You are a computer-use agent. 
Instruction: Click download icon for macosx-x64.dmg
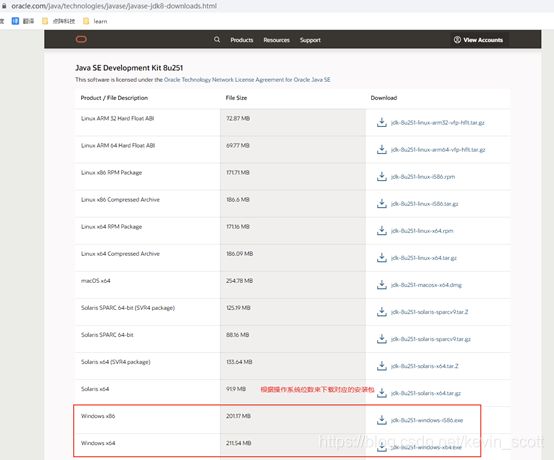point(382,285)
